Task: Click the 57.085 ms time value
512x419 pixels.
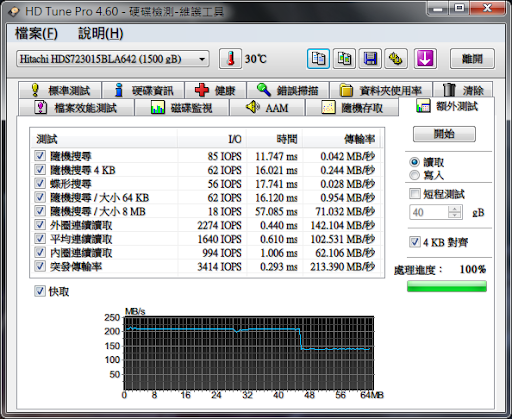Action: [276, 212]
